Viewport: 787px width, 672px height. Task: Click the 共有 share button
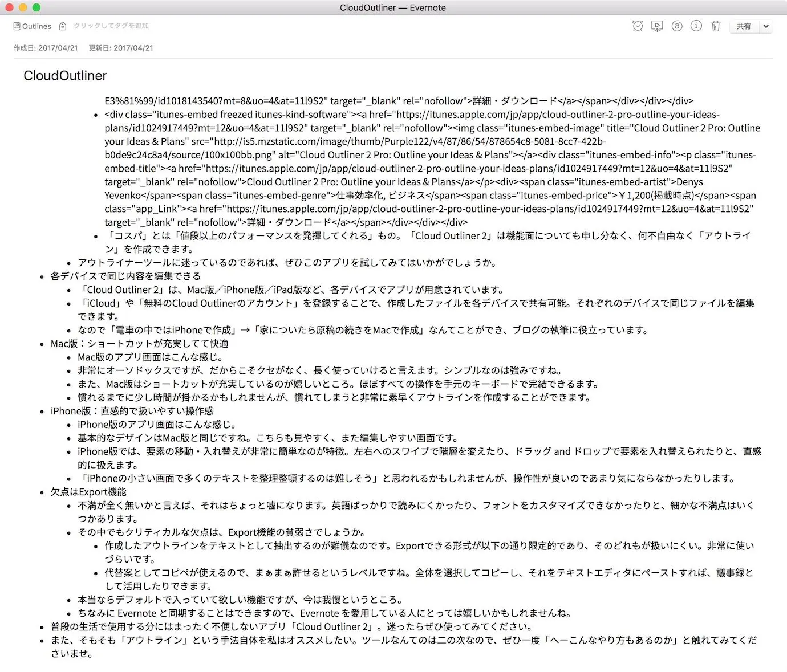pyautogui.click(x=744, y=26)
